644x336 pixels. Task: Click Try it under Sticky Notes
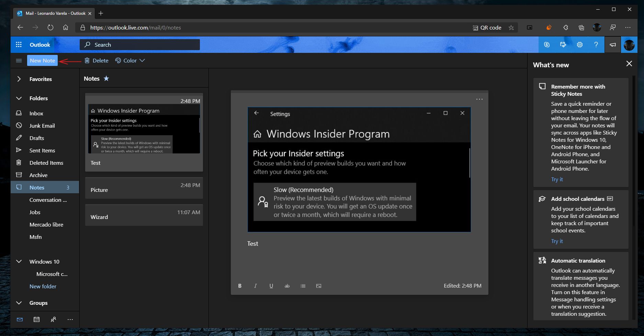557,179
